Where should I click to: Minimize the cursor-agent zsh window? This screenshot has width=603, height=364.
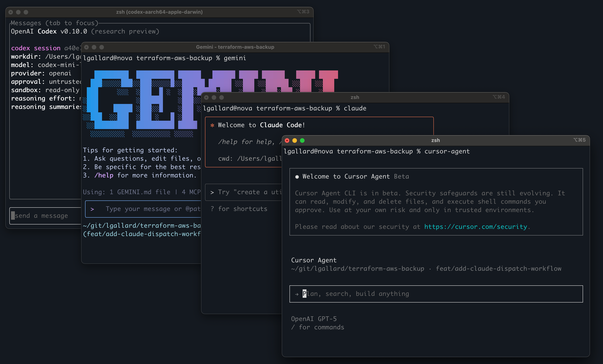tap(295, 140)
